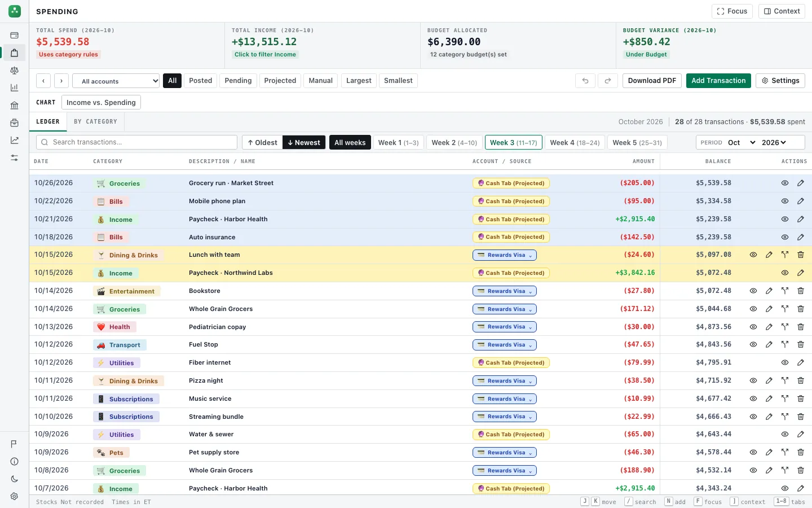Open Rewards Visa dropdown for Lunch with team
This screenshot has width=812, height=508.
(x=505, y=255)
